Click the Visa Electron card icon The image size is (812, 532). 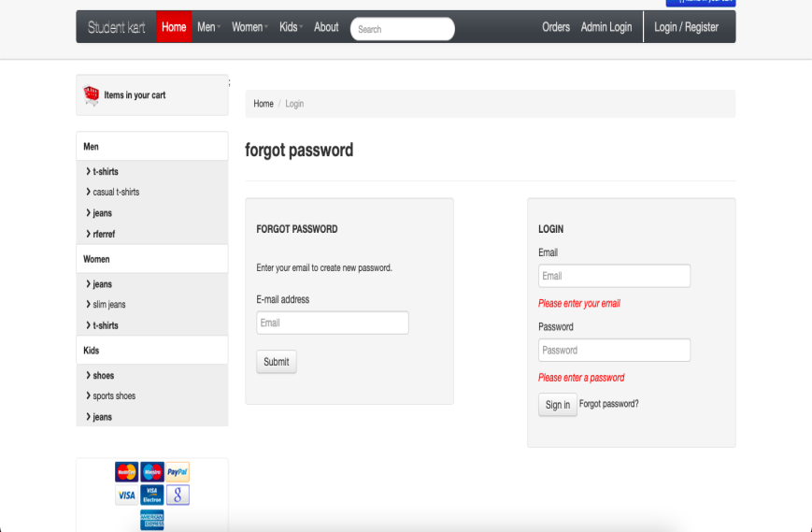click(x=151, y=495)
